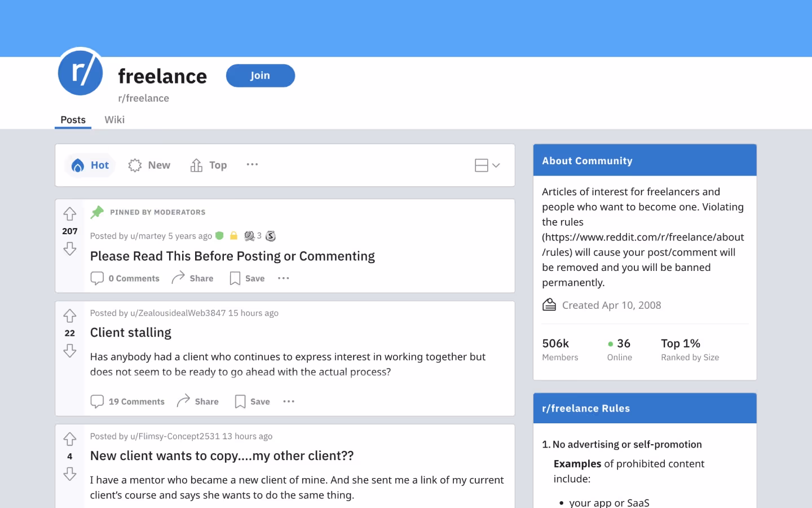
Task: Save the 'Client stalling' post
Action: [x=252, y=401]
